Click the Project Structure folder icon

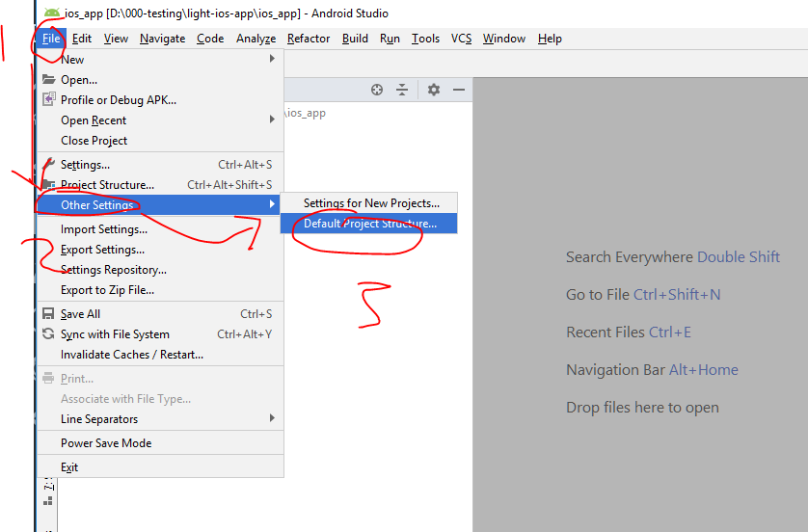(x=48, y=184)
